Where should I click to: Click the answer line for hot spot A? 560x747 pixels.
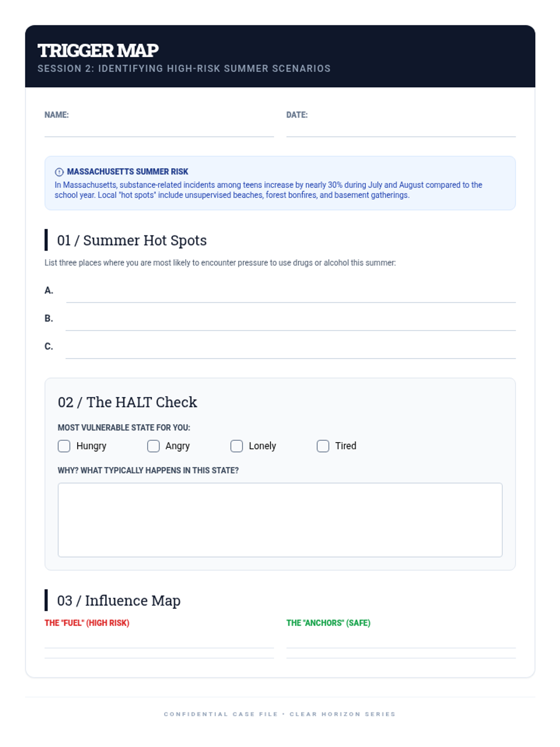coord(290,295)
